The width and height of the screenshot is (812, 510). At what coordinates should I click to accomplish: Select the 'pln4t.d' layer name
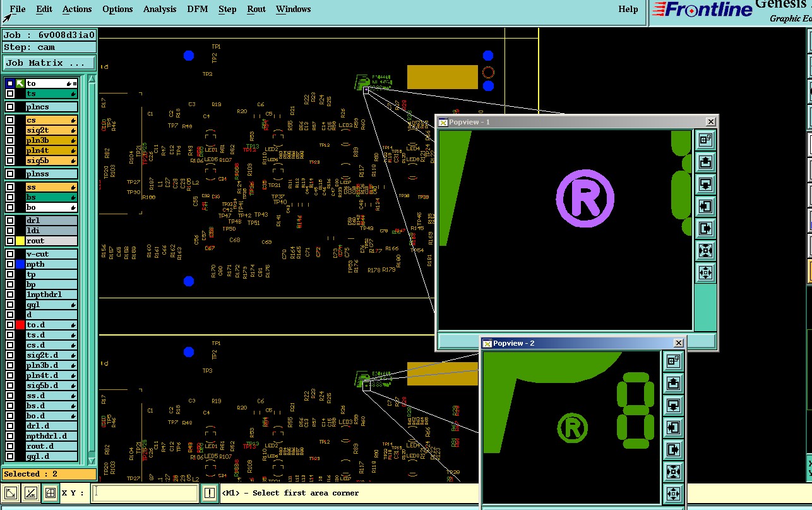click(x=51, y=375)
